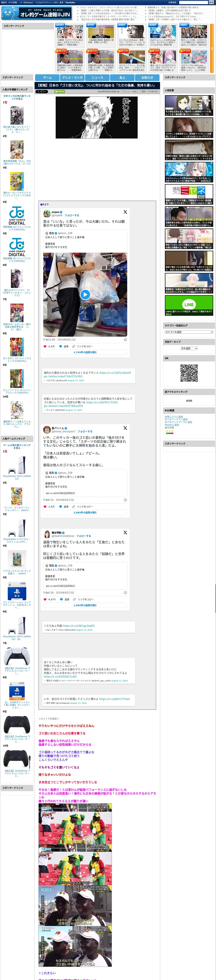Click the 検索 search button
Screen dimensions: 216x980
coord(211,2)
